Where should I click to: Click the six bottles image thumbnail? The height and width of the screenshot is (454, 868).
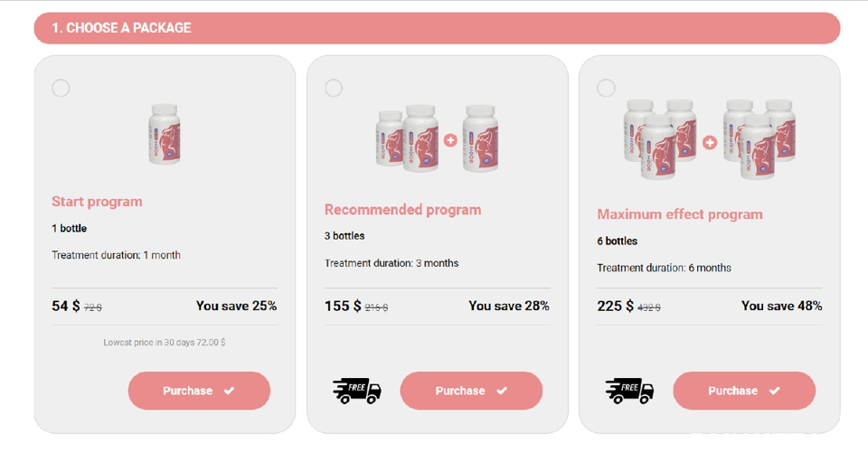pos(710,139)
